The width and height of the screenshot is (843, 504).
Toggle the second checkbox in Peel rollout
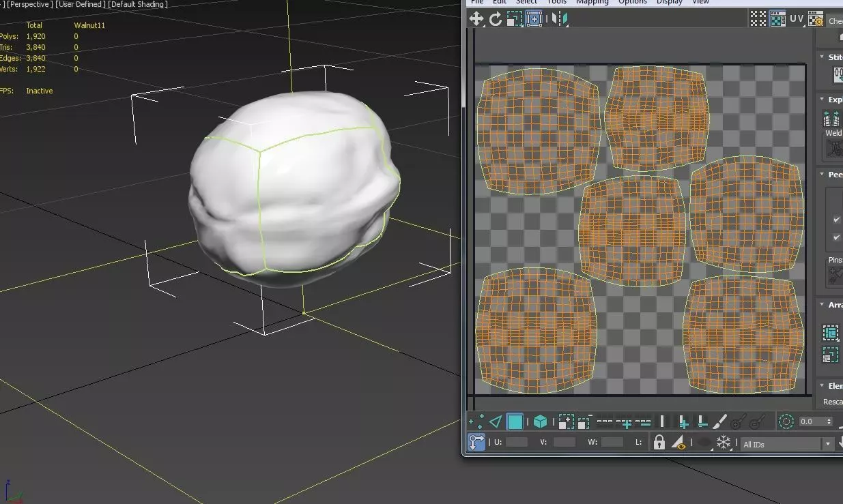(836, 237)
